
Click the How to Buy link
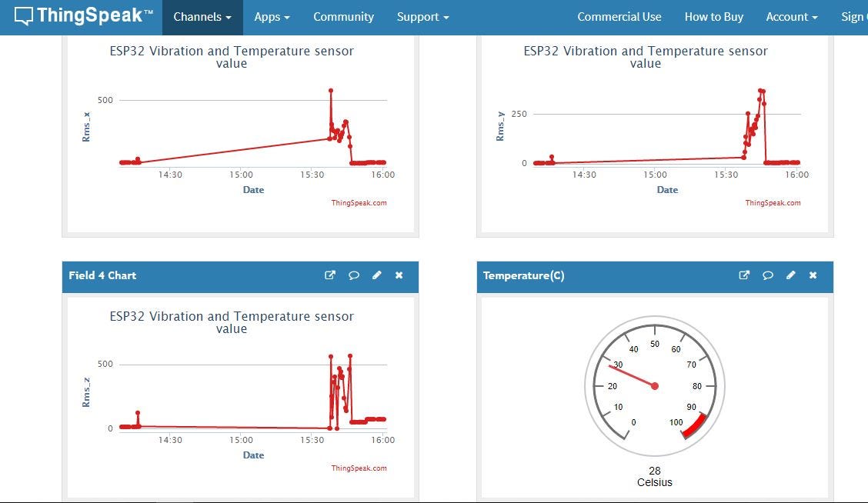click(x=713, y=16)
